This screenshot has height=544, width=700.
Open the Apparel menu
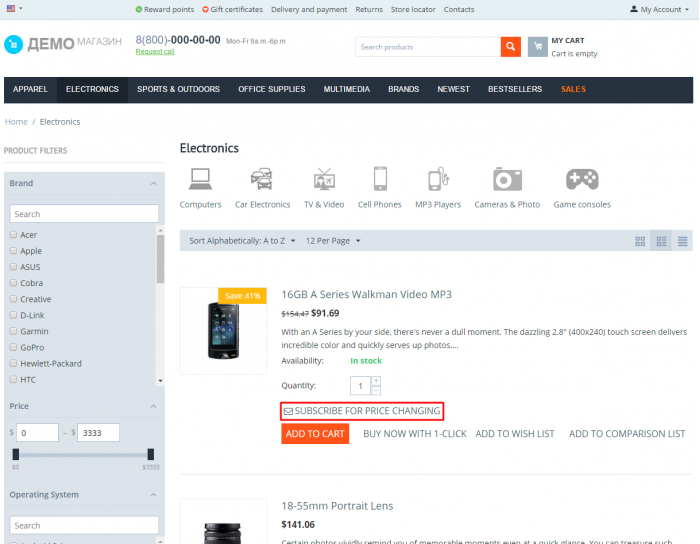[x=30, y=89]
